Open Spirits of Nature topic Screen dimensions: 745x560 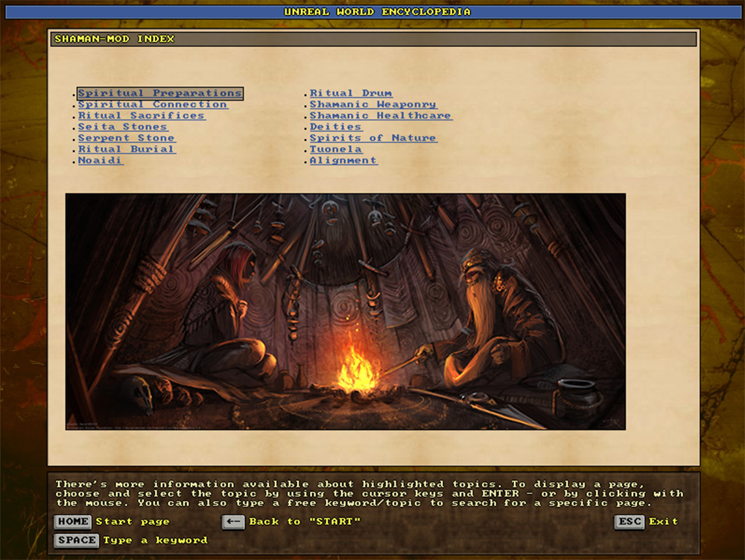click(x=373, y=138)
